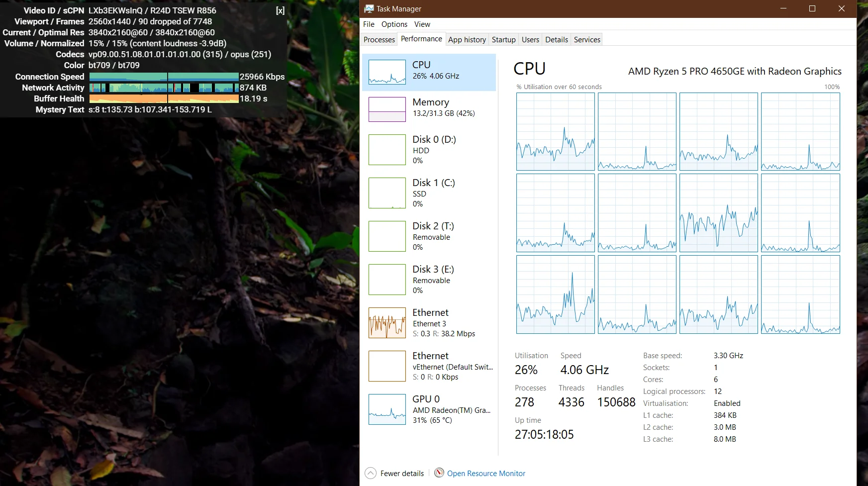
Task: Click the 4.06 GHz speed value
Action: tap(584, 370)
